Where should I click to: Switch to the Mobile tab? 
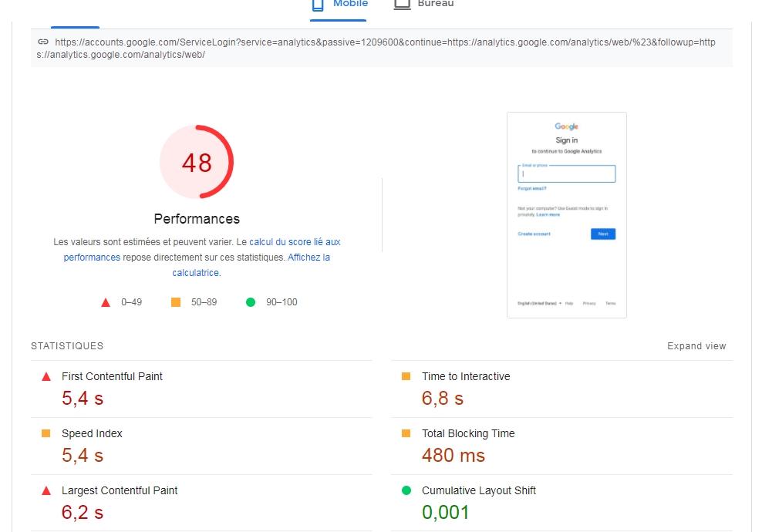[x=349, y=5]
